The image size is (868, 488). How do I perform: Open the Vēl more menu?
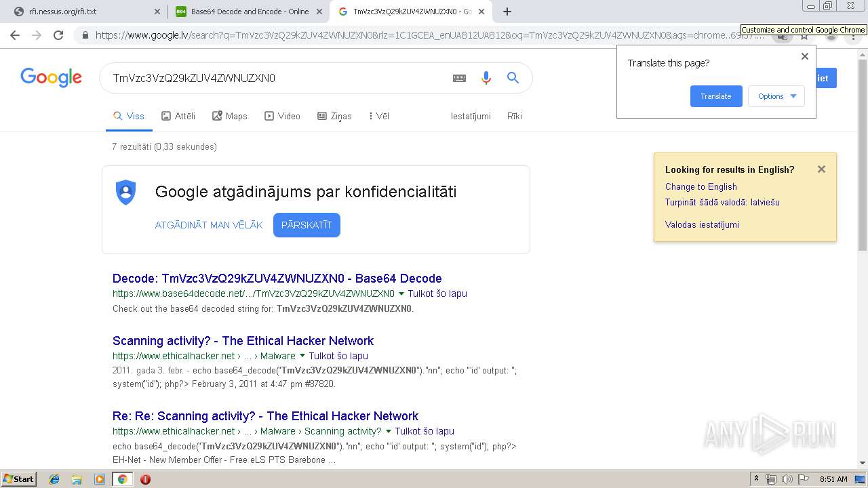pos(379,116)
